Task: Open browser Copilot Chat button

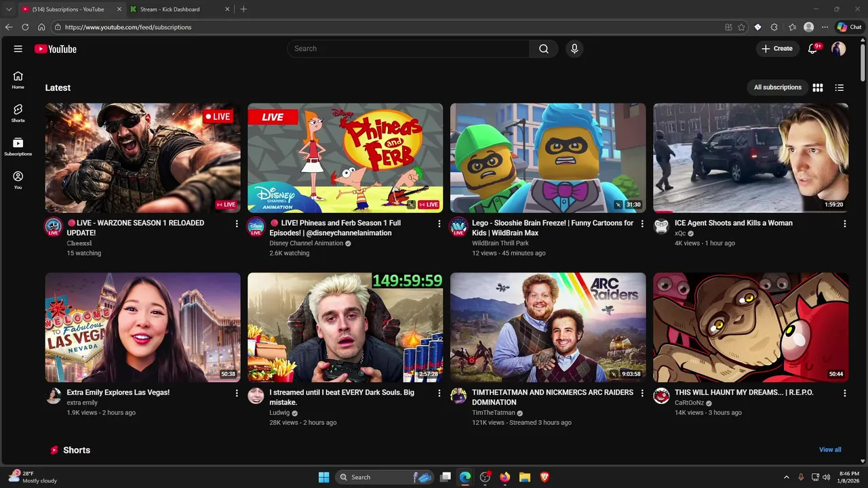Action: click(x=849, y=27)
